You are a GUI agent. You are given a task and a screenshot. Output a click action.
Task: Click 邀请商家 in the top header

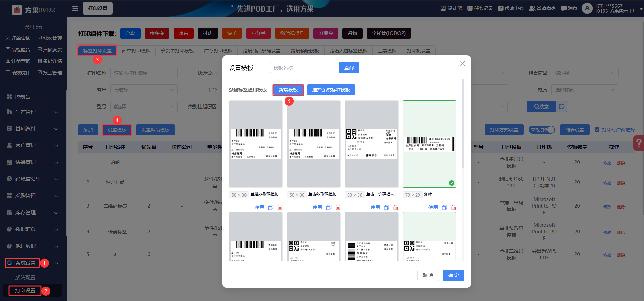(x=542, y=8)
